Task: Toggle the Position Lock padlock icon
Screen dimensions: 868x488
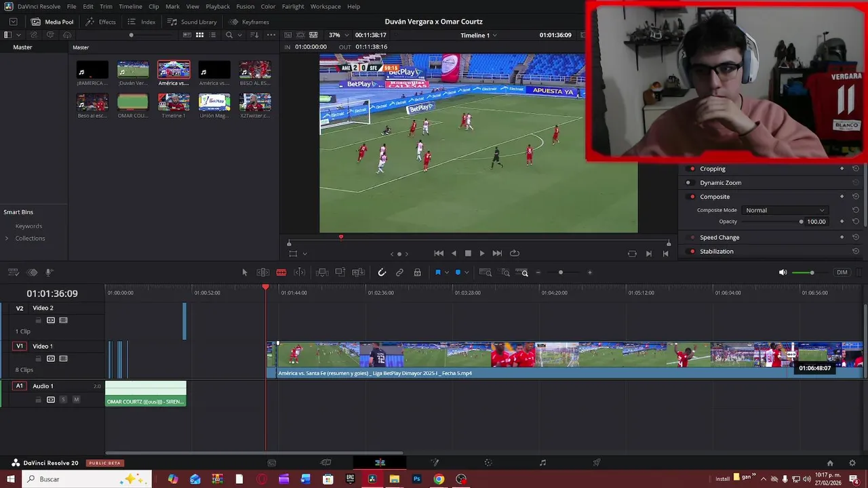Action: 417,272
